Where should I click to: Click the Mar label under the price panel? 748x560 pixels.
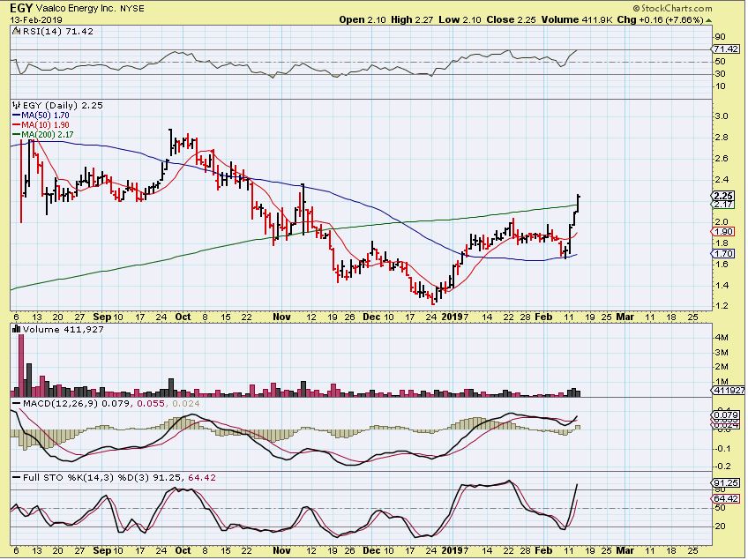[625, 317]
